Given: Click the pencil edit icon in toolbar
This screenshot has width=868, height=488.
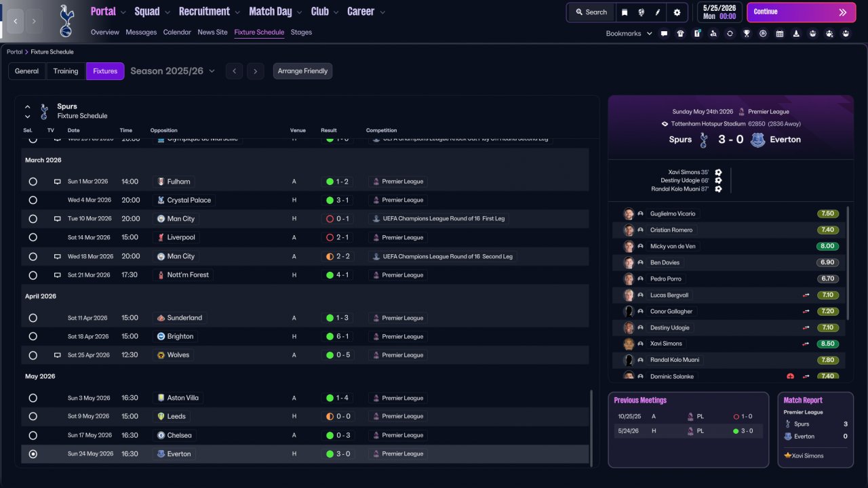Looking at the screenshot, I should tap(657, 12).
